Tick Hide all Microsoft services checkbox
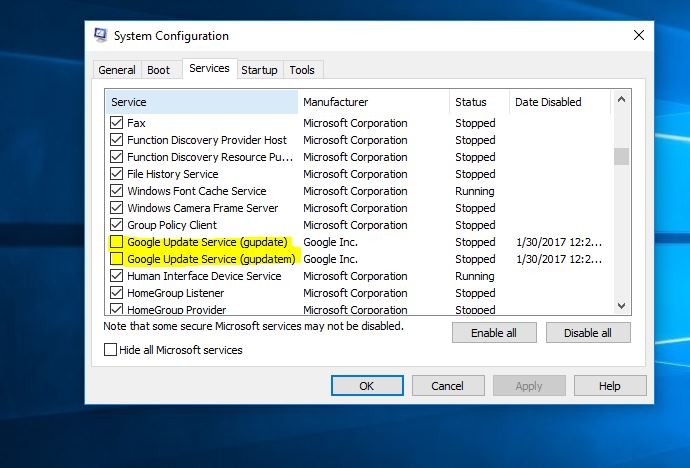 point(110,350)
